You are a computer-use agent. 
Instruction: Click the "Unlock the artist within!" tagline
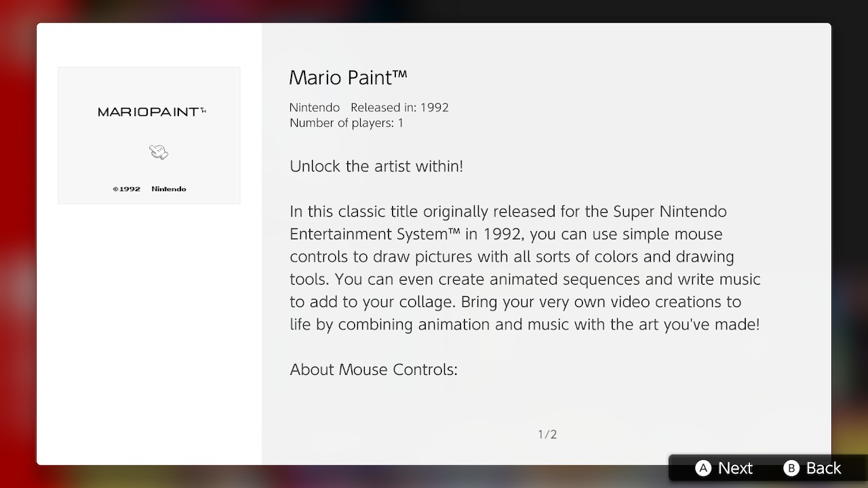(x=376, y=166)
